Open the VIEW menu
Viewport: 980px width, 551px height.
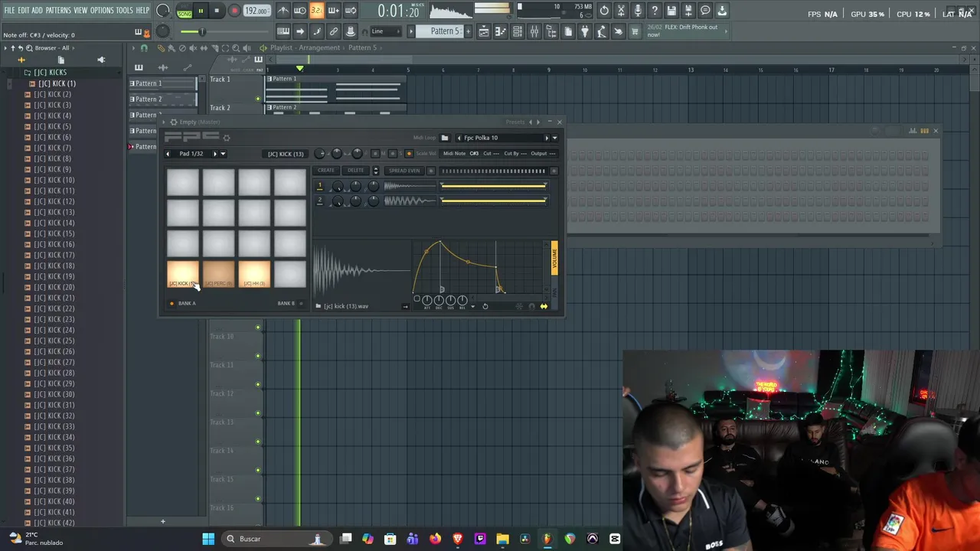(80, 10)
